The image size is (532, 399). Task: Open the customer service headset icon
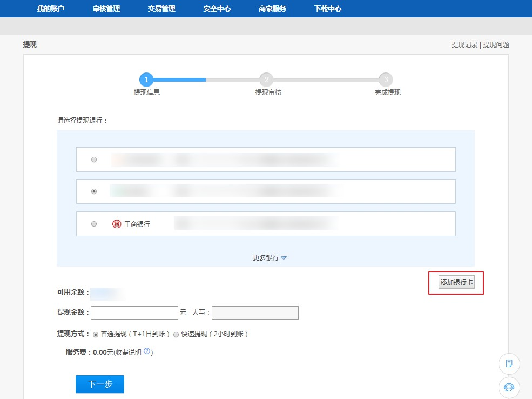coord(509,387)
